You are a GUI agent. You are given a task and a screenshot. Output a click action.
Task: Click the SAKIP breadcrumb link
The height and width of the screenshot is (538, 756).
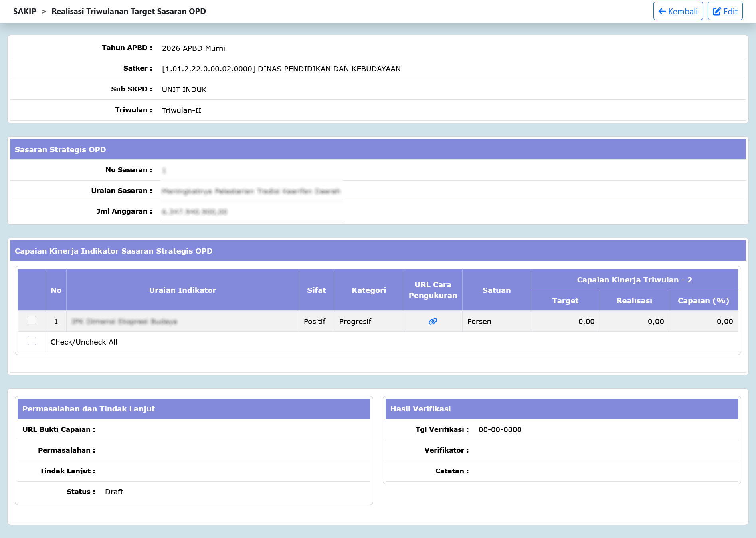point(25,11)
